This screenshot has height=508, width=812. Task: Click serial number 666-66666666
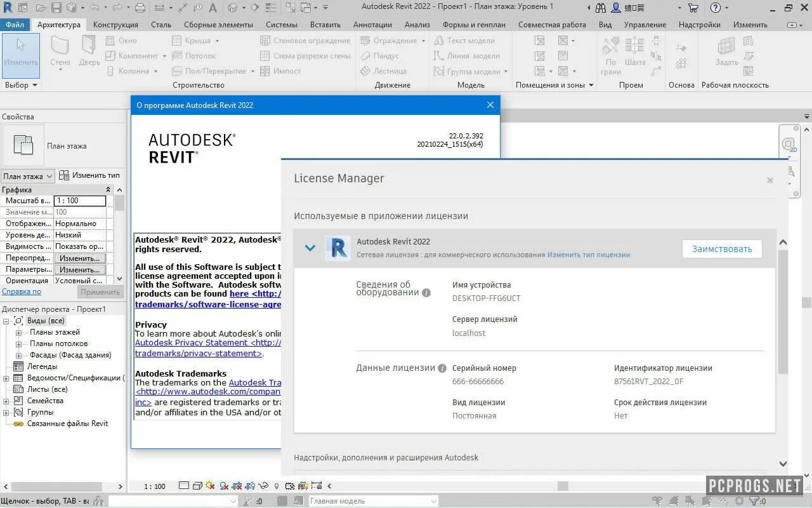tap(478, 382)
